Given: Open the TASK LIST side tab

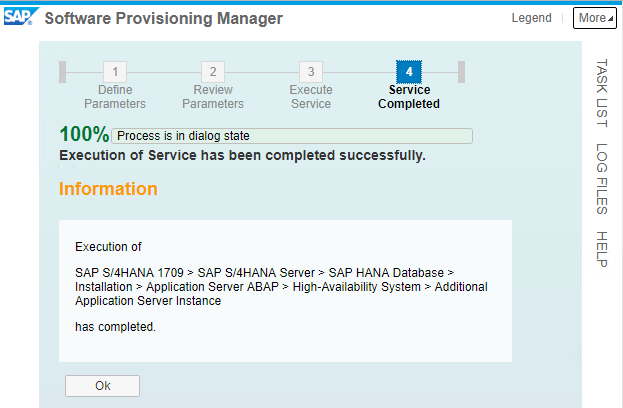Looking at the screenshot, I should pos(602,93).
